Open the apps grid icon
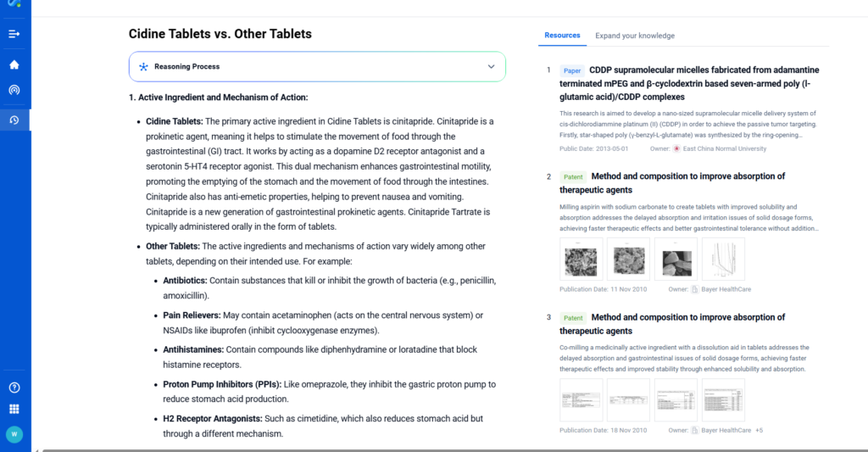The height and width of the screenshot is (452, 868). tap(14, 410)
